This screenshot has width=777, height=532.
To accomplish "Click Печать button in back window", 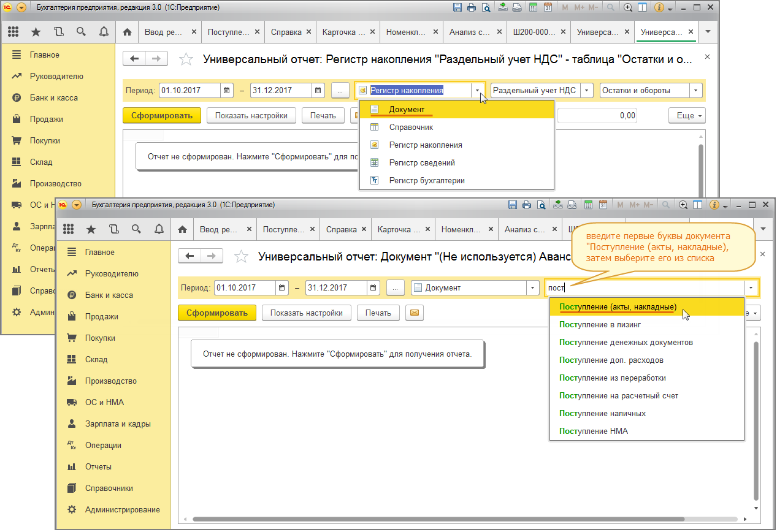I will tap(323, 115).
